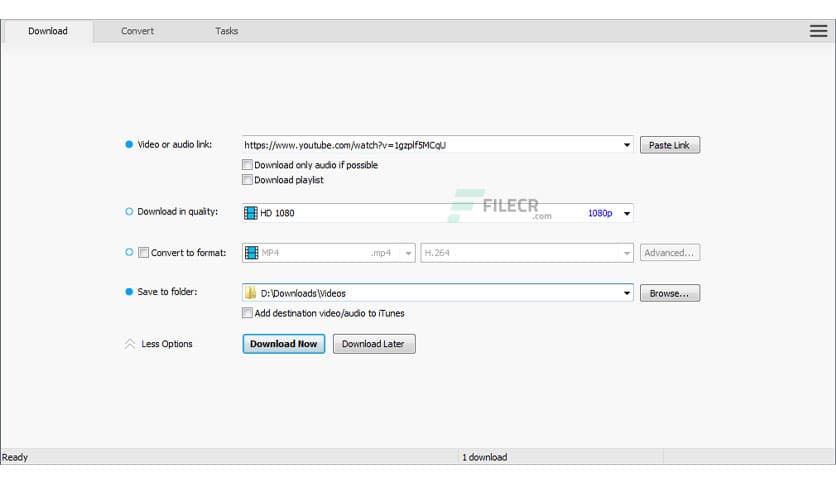Expand the video link history dropdown arrow

point(626,145)
